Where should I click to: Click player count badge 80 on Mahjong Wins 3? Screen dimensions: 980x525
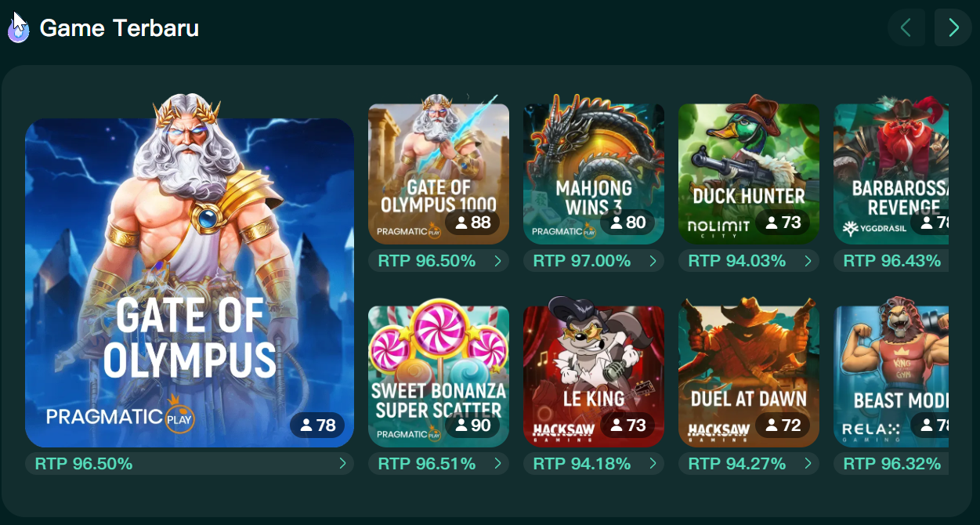(627, 223)
